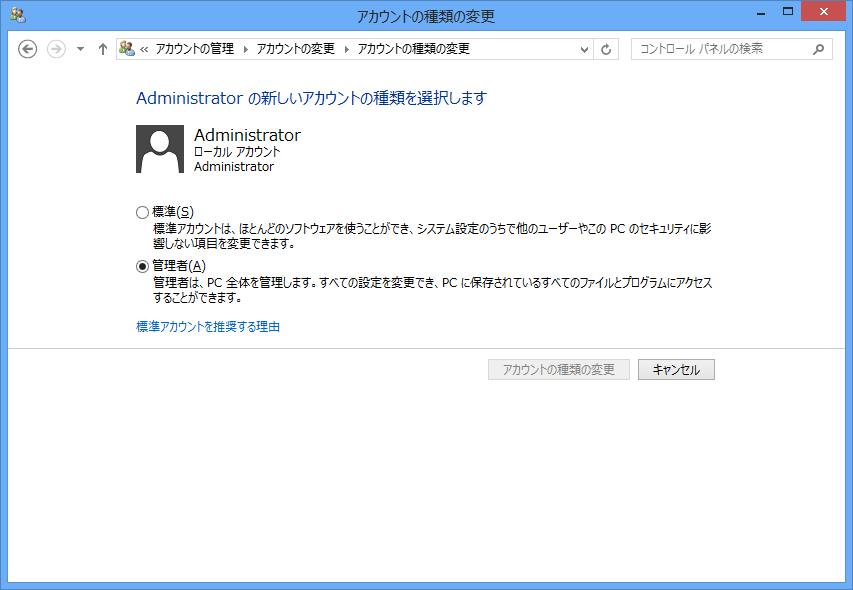Select the 管理者 (Administrator) radio button
The height and width of the screenshot is (590, 853).
142,266
